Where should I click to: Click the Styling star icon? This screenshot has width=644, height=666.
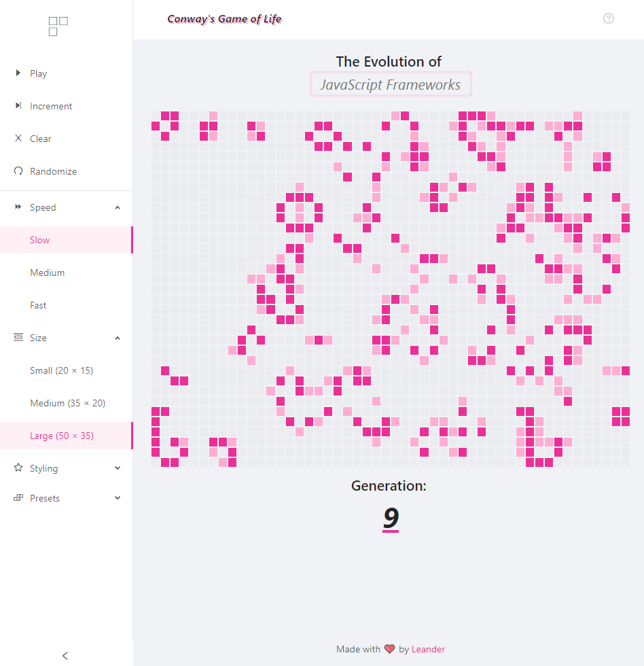[18, 468]
